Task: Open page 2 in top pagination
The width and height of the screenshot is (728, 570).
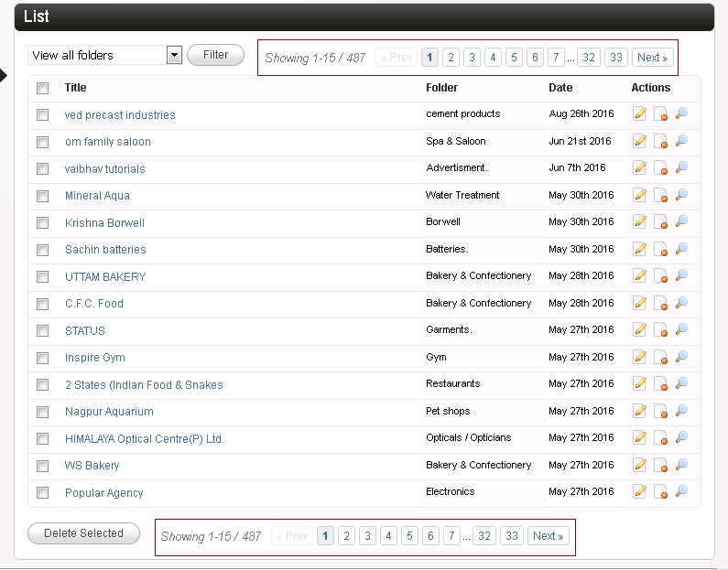Action: (451, 58)
